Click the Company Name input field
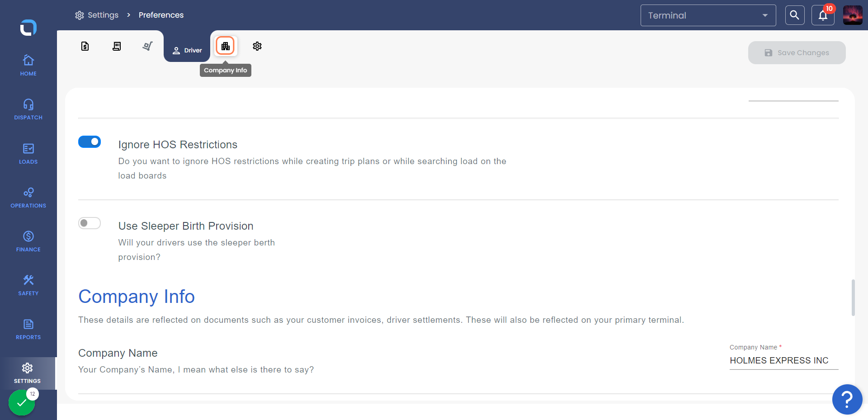The height and width of the screenshot is (420, 868). (x=784, y=360)
